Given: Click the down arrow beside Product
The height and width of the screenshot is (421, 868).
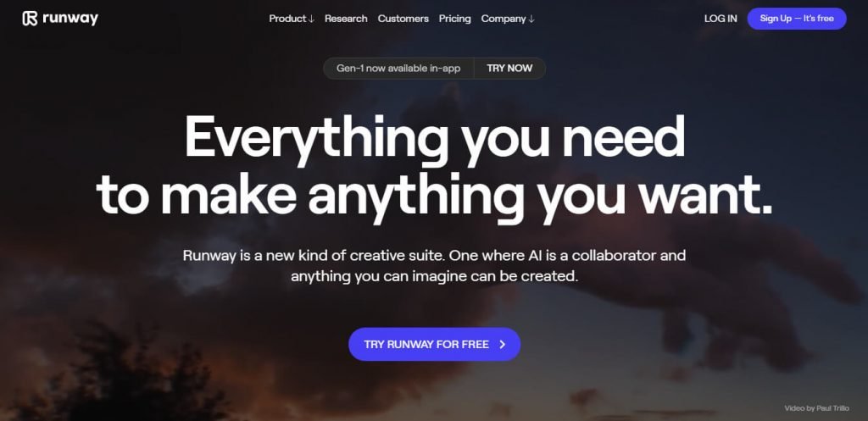Looking at the screenshot, I should coord(311,19).
